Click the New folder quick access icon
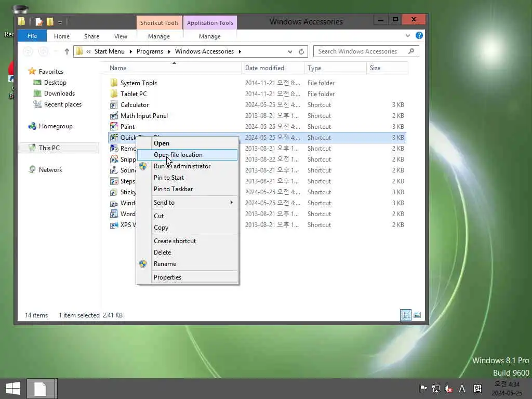 50,22
